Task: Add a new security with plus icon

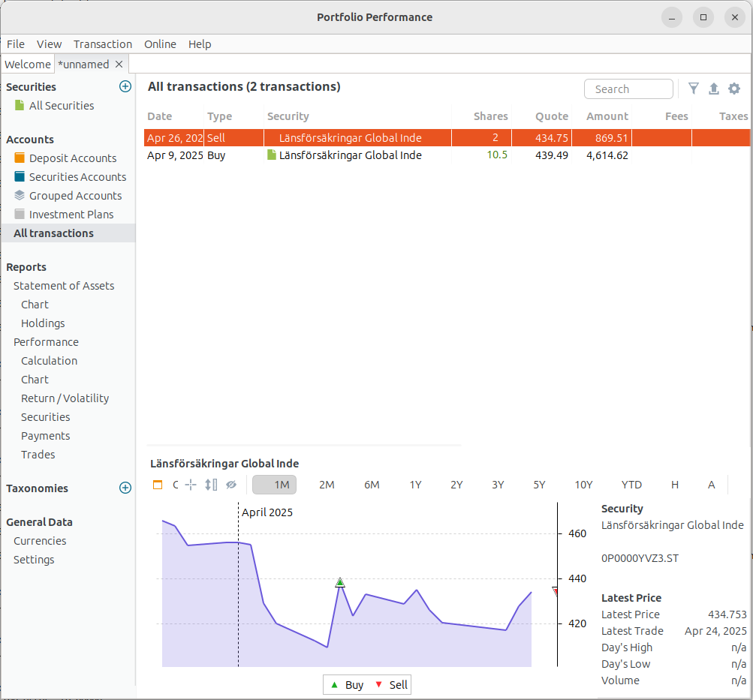Action: [x=125, y=86]
